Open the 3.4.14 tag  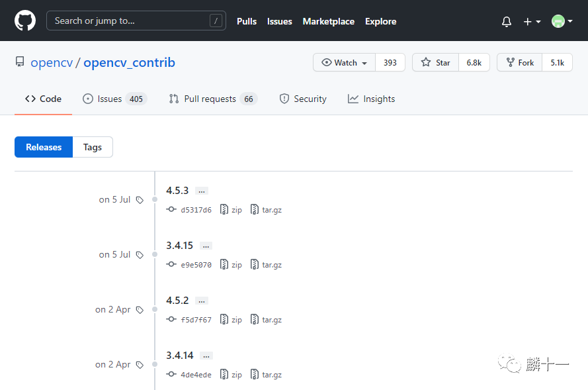pos(180,356)
